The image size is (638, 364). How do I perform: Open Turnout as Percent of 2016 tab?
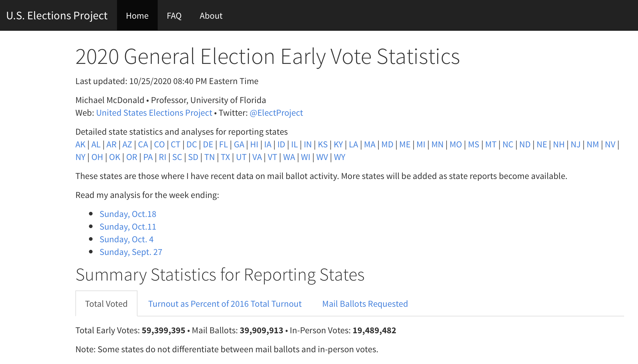(x=225, y=304)
